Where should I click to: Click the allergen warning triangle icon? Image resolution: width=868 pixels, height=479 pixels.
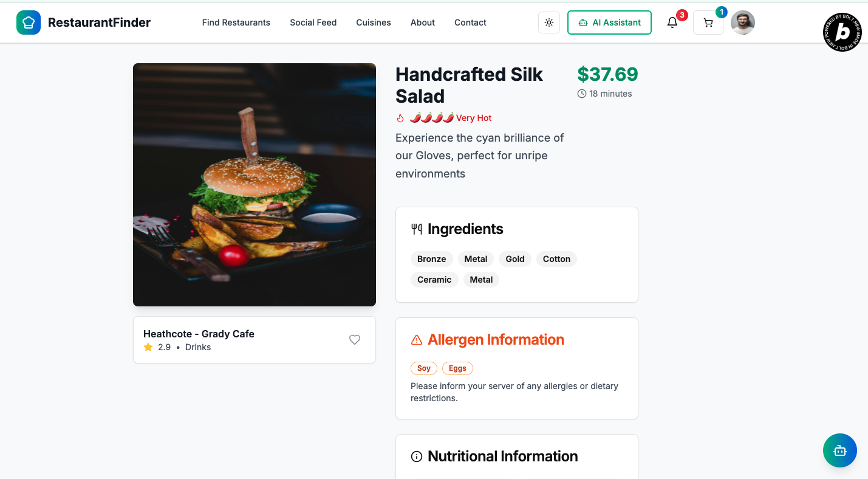point(417,340)
